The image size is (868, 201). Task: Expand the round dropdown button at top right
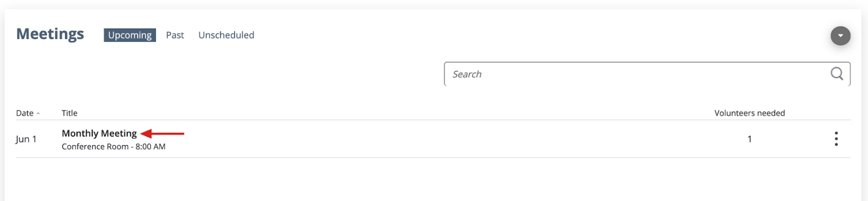point(840,35)
